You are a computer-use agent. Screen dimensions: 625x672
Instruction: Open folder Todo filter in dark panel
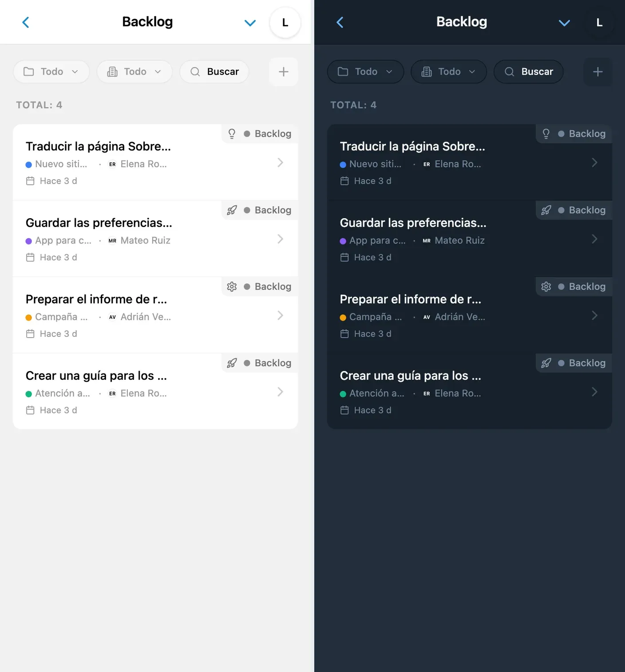(x=366, y=72)
